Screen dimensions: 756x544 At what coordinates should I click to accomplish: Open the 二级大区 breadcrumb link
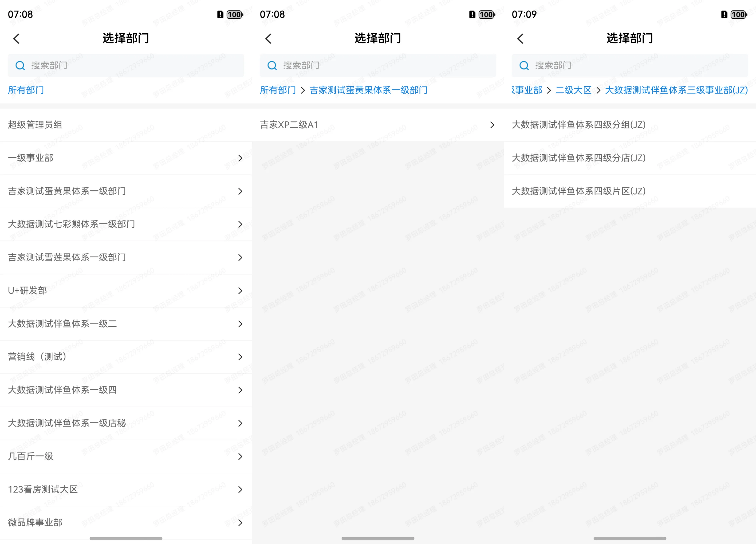pyautogui.click(x=573, y=90)
